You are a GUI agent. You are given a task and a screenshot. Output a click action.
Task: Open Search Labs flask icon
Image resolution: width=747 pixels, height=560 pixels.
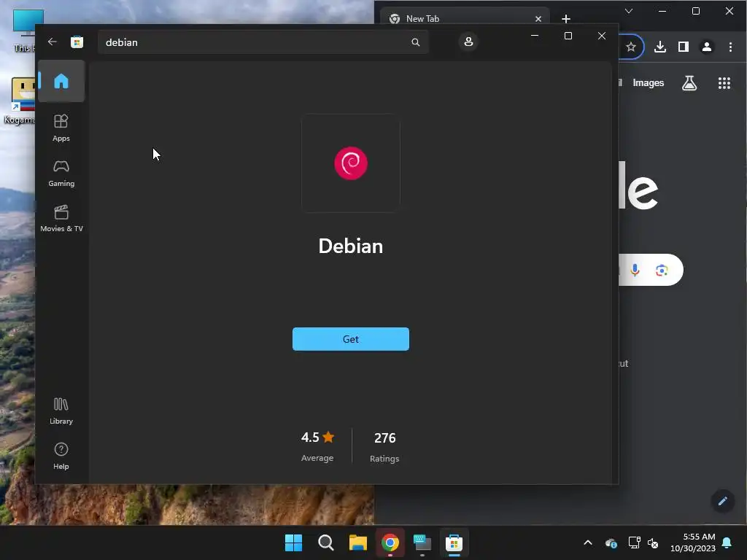point(689,83)
